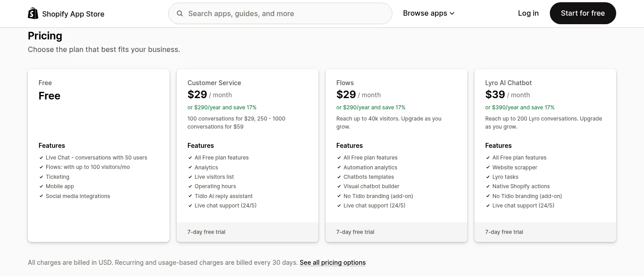Open the Browse apps dropdown
This screenshot has height=276, width=644.
[429, 13]
